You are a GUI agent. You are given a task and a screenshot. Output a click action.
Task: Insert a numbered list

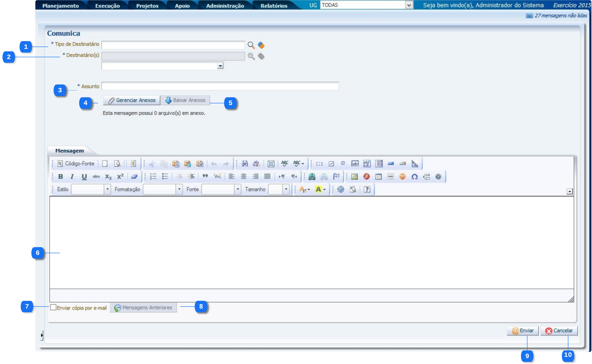point(153,176)
